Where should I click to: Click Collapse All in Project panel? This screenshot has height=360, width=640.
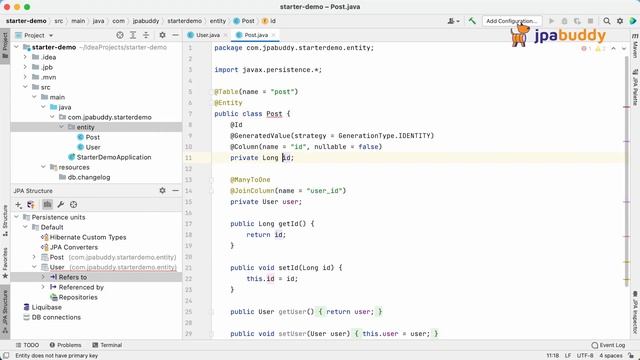click(x=146, y=35)
